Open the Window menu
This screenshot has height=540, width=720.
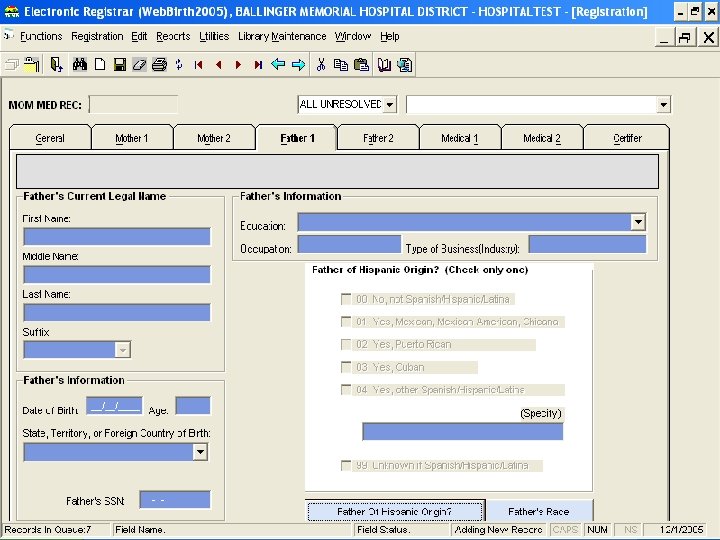coord(353,36)
